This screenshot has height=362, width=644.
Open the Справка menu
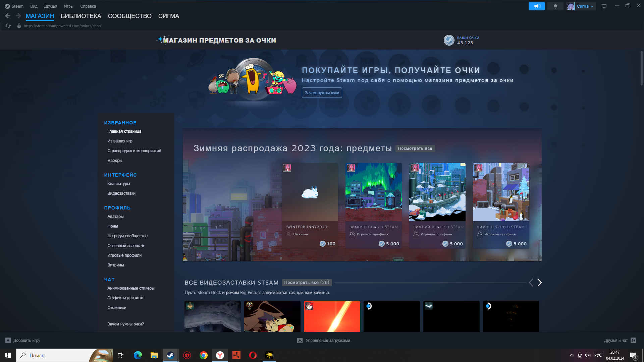[x=88, y=6]
